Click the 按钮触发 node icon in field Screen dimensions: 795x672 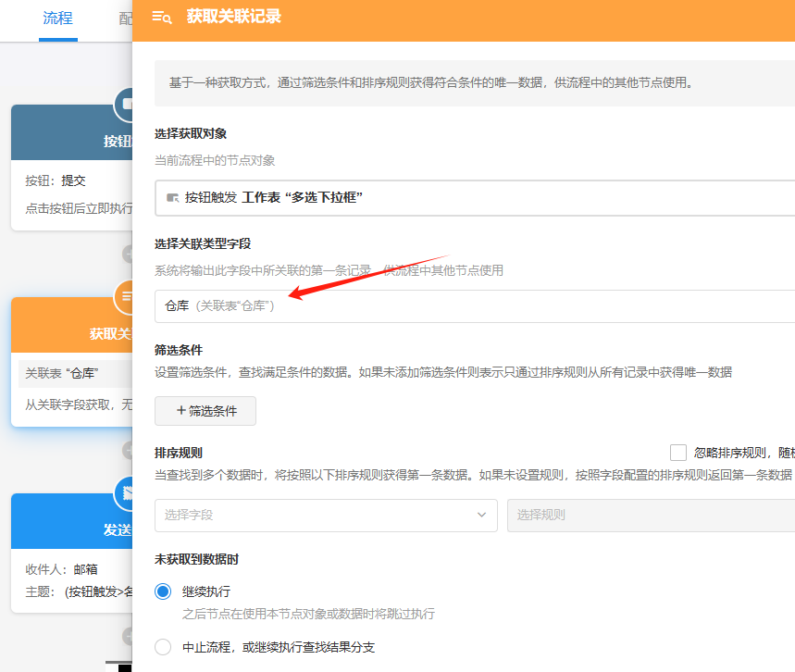point(172,197)
